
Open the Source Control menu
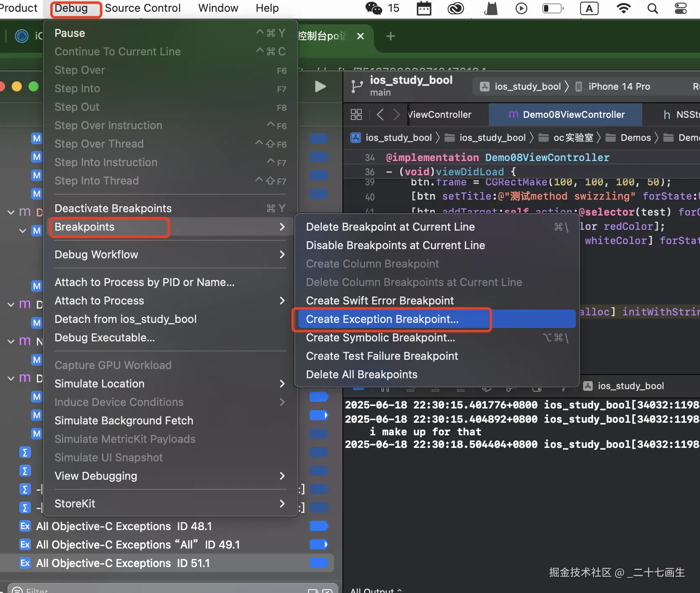coord(143,8)
